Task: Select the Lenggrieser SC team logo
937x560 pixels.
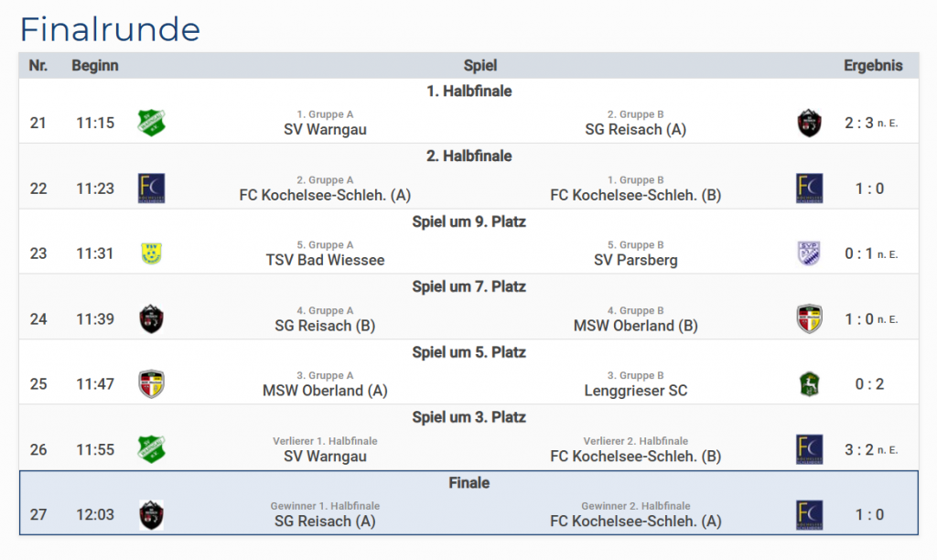Action: 809,384
